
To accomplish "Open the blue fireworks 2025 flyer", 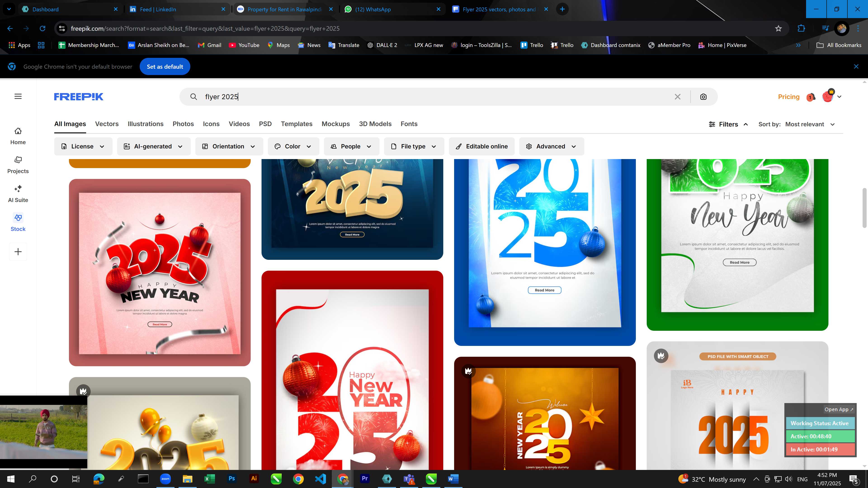I will (x=545, y=252).
